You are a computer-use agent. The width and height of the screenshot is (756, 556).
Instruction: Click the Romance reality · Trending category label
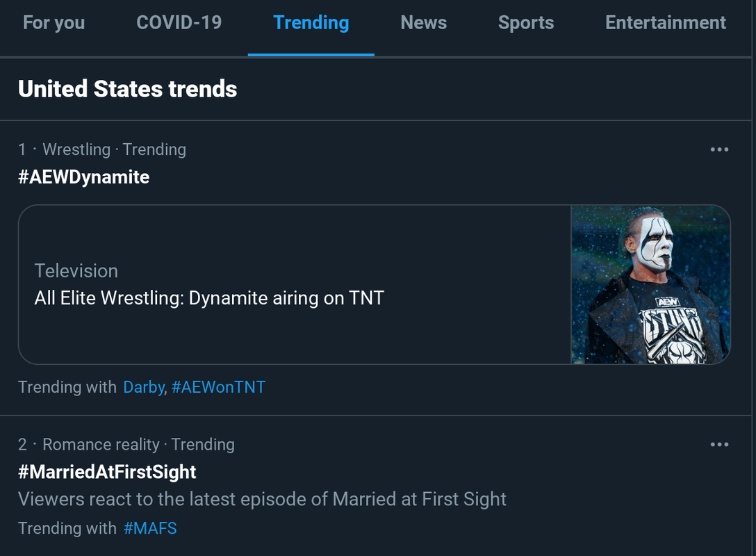138,445
